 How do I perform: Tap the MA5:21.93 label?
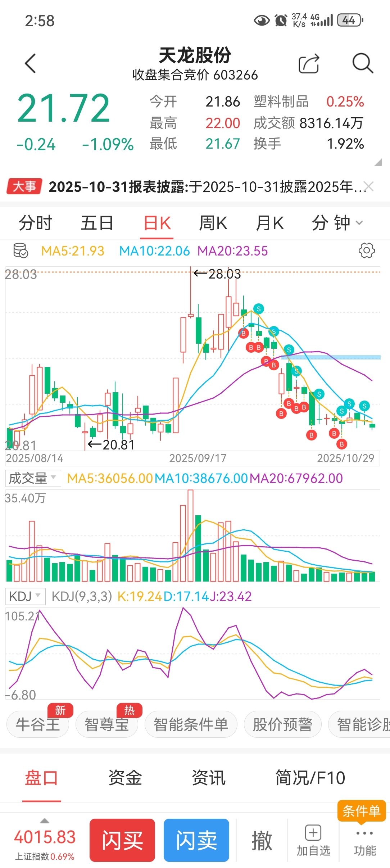pyautogui.click(x=73, y=251)
